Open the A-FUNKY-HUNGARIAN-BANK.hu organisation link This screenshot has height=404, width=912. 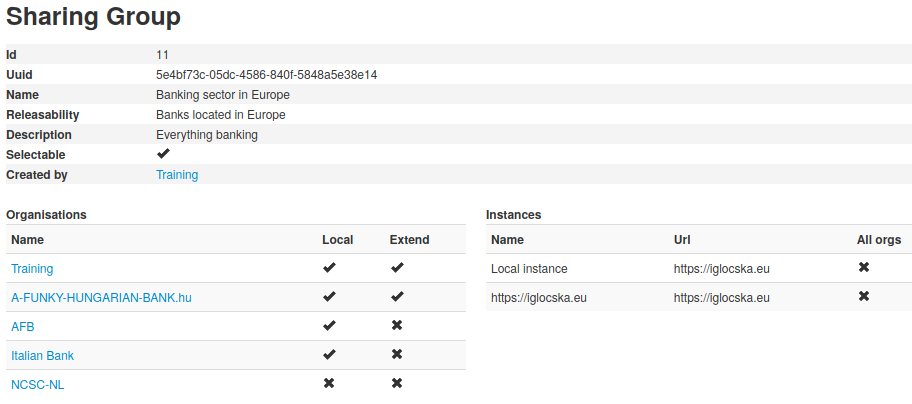point(101,298)
